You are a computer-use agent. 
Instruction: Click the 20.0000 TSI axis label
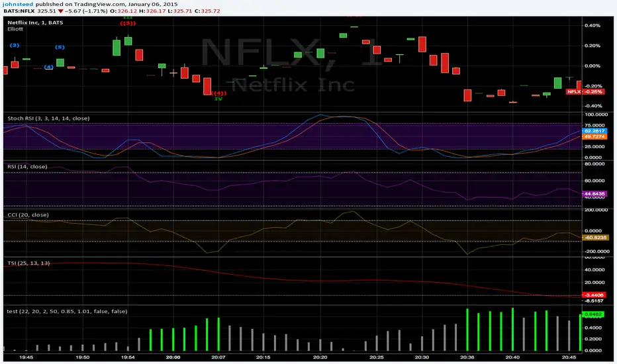pos(596,283)
